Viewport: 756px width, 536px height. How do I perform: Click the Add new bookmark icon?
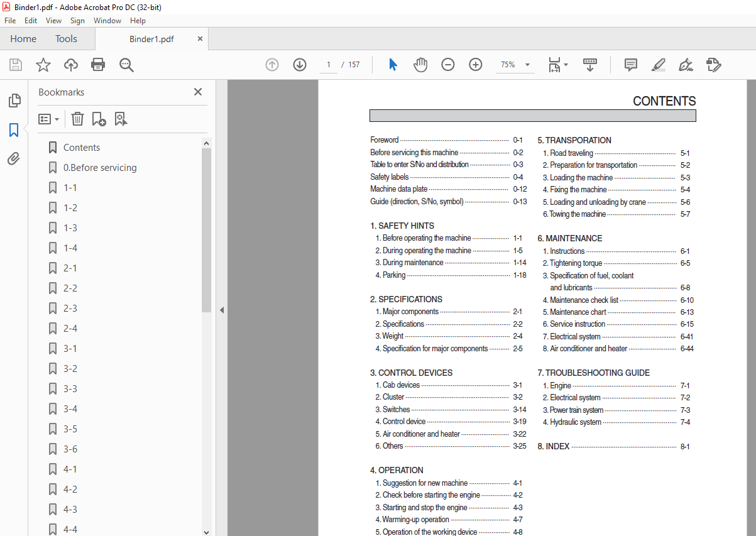tap(99, 119)
